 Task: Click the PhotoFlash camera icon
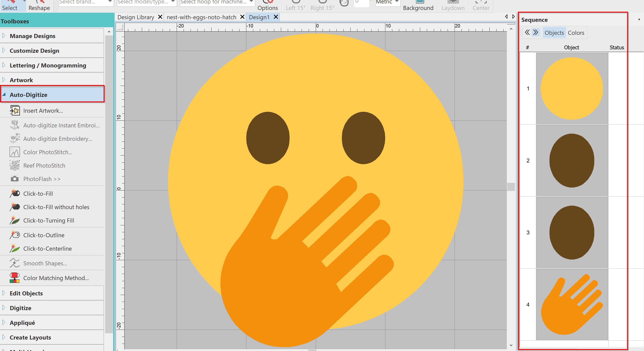(15, 179)
